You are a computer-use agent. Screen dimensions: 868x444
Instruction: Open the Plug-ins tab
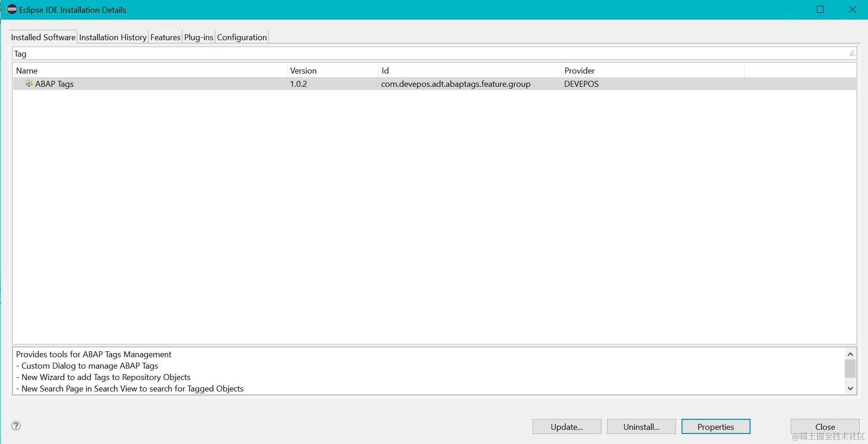[199, 37]
